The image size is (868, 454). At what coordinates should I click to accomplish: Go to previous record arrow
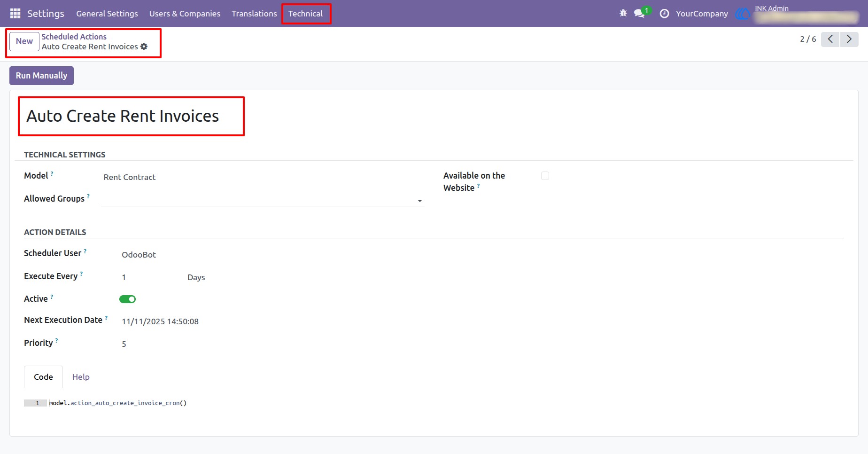(x=830, y=39)
